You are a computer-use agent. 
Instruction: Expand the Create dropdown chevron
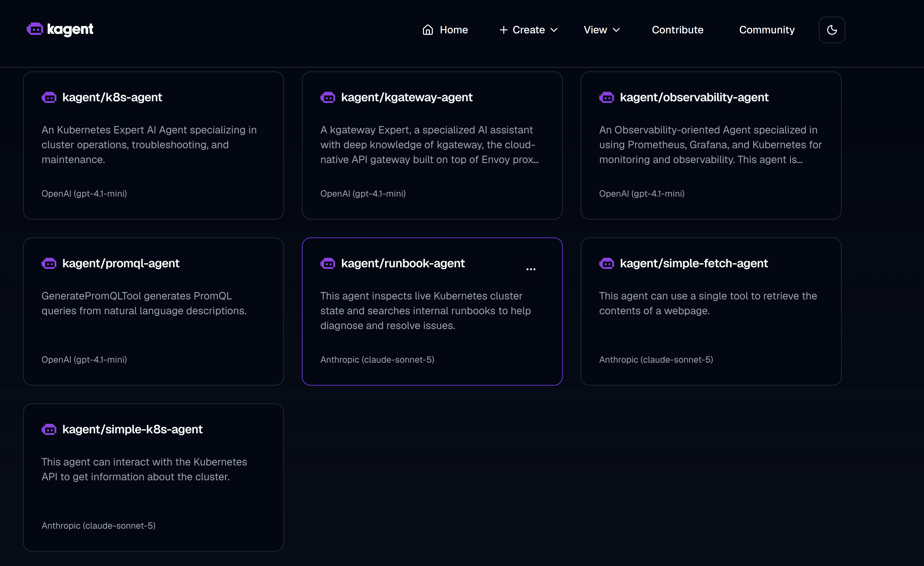pos(554,30)
